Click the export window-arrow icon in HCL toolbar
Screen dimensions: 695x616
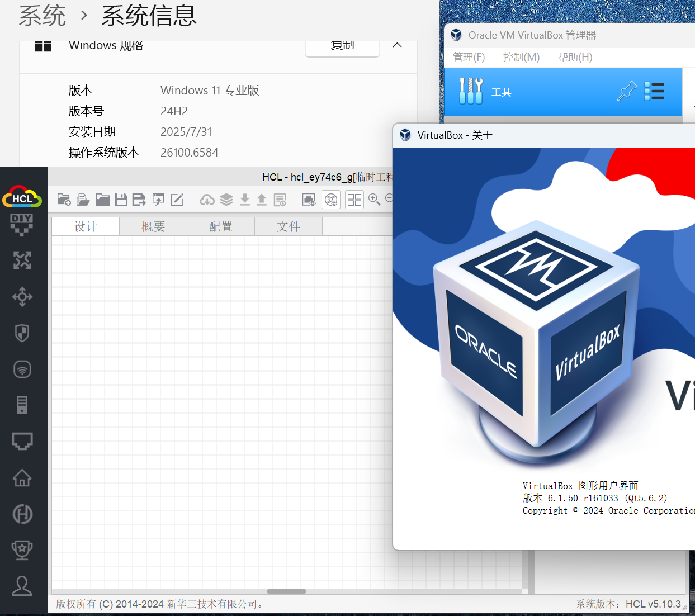point(158,200)
